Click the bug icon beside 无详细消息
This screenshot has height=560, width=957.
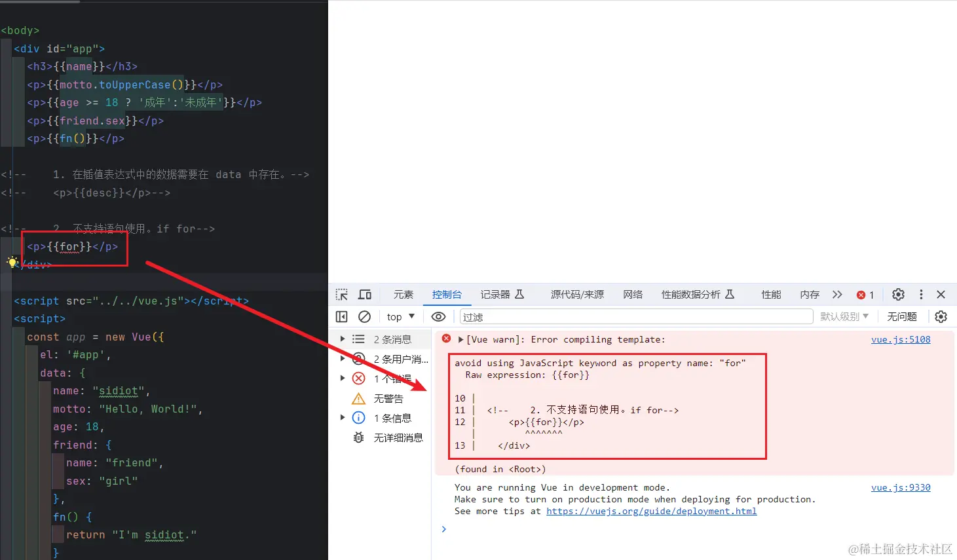click(358, 438)
